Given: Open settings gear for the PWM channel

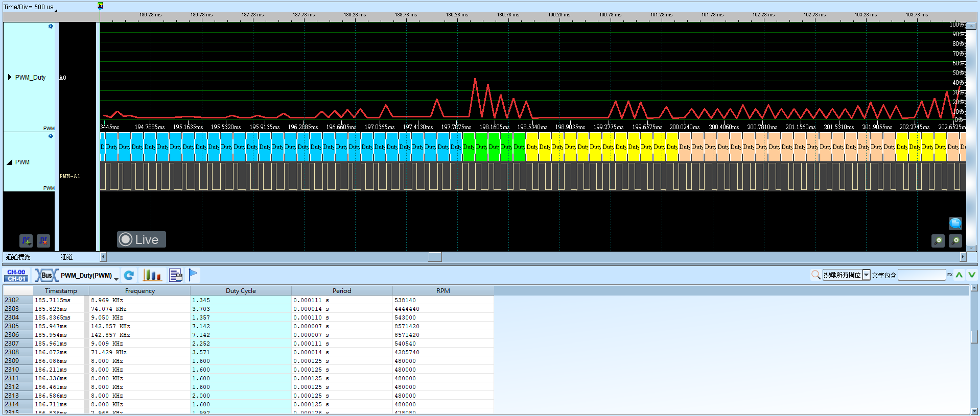Looking at the screenshot, I should point(51,136).
